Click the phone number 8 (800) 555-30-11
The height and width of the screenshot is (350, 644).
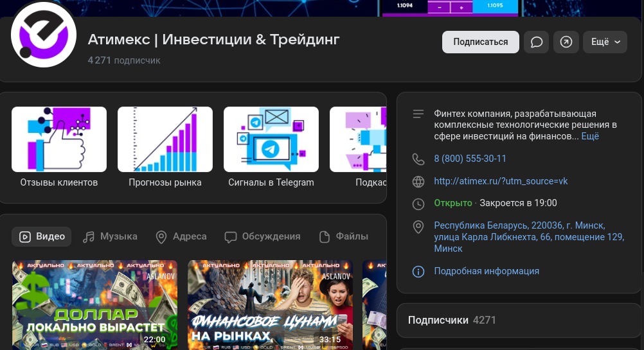click(470, 159)
